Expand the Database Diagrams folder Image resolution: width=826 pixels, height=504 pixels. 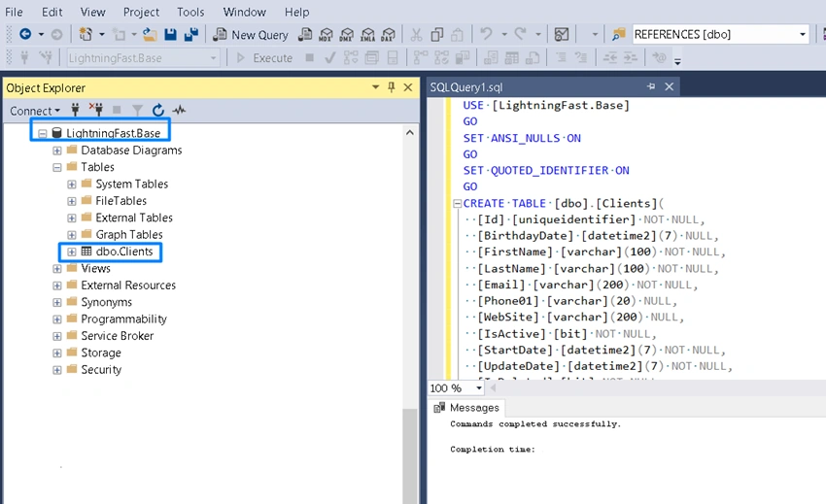click(57, 151)
